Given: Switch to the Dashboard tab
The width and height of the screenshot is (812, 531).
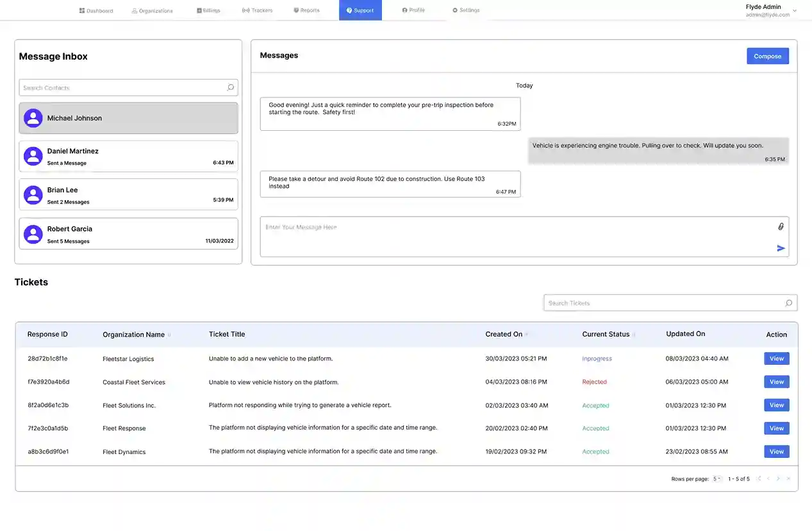Looking at the screenshot, I should tap(96, 10).
